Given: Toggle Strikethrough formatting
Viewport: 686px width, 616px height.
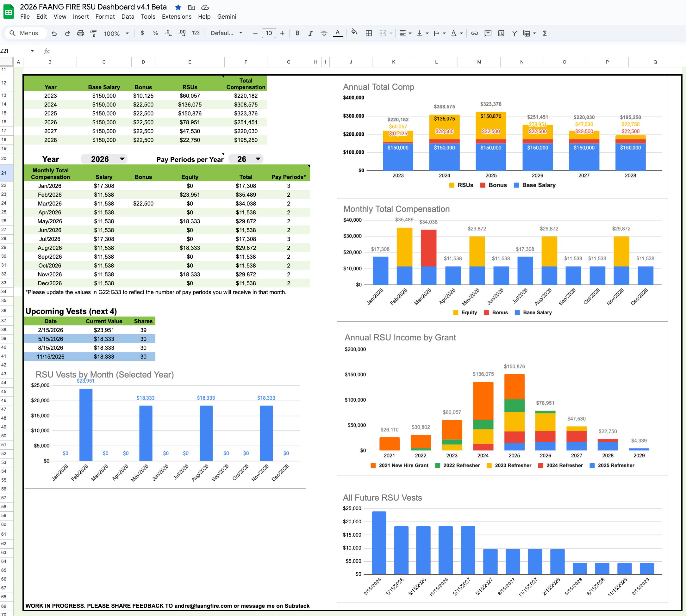Looking at the screenshot, I should point(324,33).
